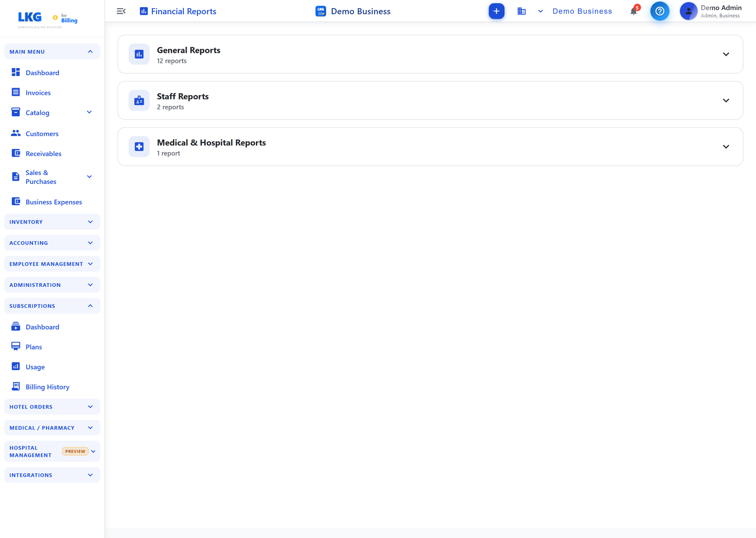Click the Business Expenses wallet icon
Image resolution: width=756 pixels, height=538 pixels.
(x=16, y=201)
